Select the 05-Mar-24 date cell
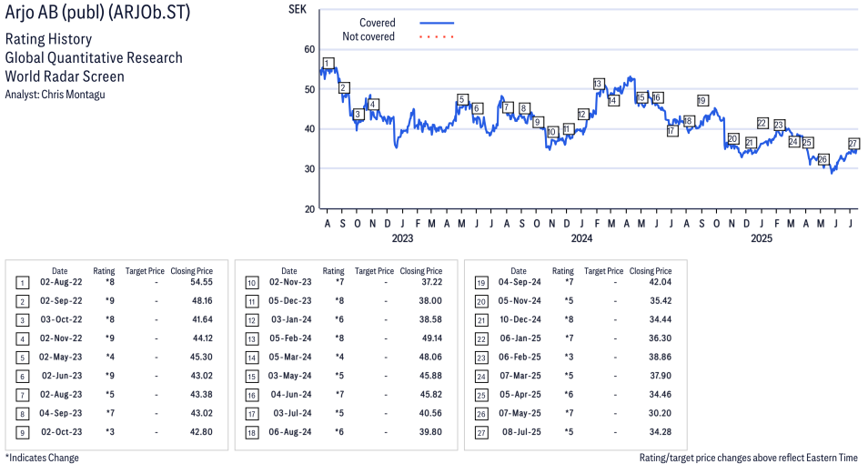 tap(290, 358)
